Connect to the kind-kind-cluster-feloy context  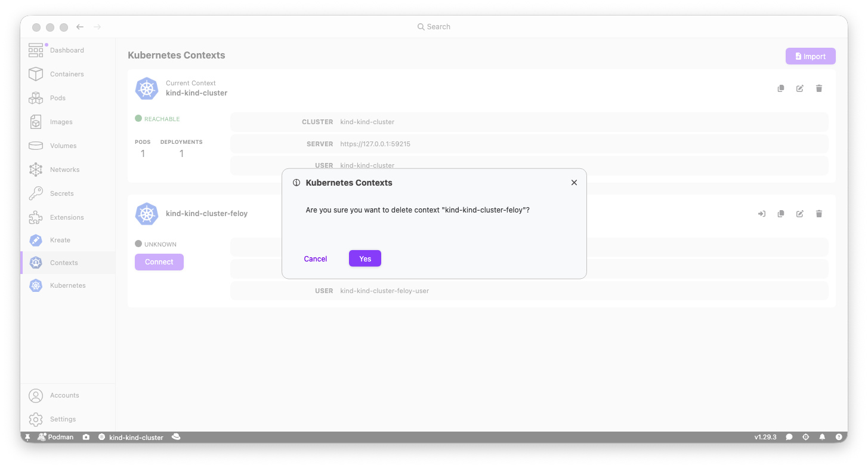pyautogui.click(x=159, y=262)
